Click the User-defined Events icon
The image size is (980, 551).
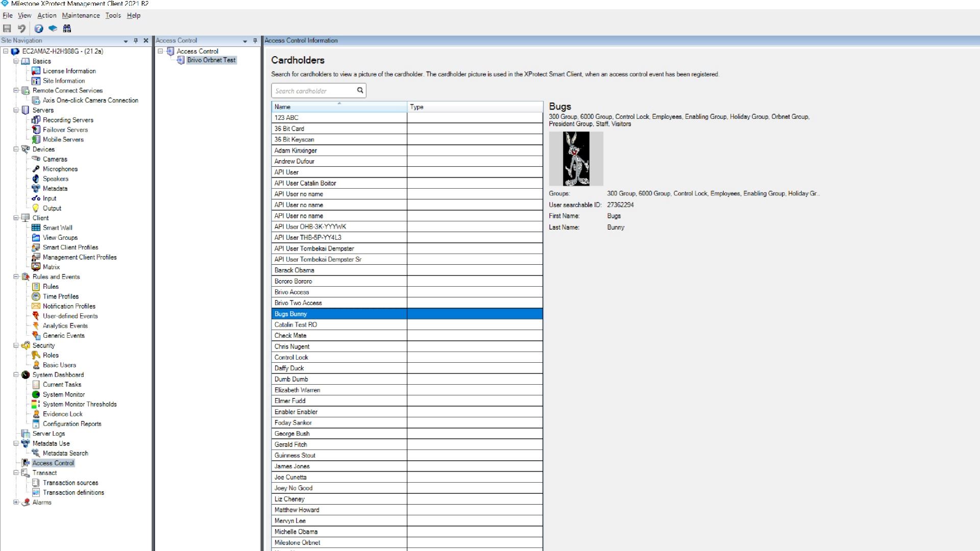(x=36, y=316)
